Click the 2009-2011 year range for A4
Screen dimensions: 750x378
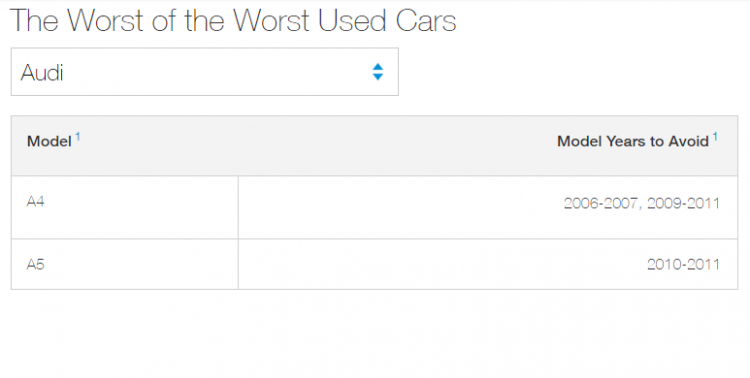pyautogui.click(x=683, y=203)
